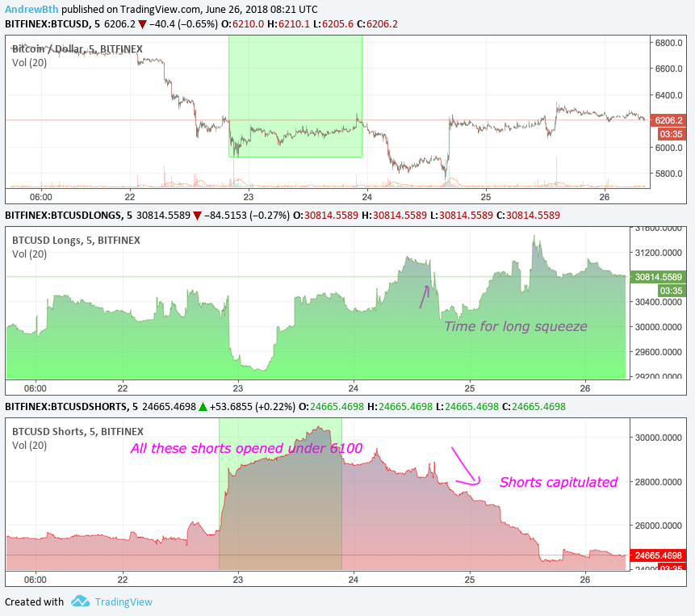Click the 26000.0000 axis label in Shorts chart
Screen dimensions: 695x616
(658, 526)
